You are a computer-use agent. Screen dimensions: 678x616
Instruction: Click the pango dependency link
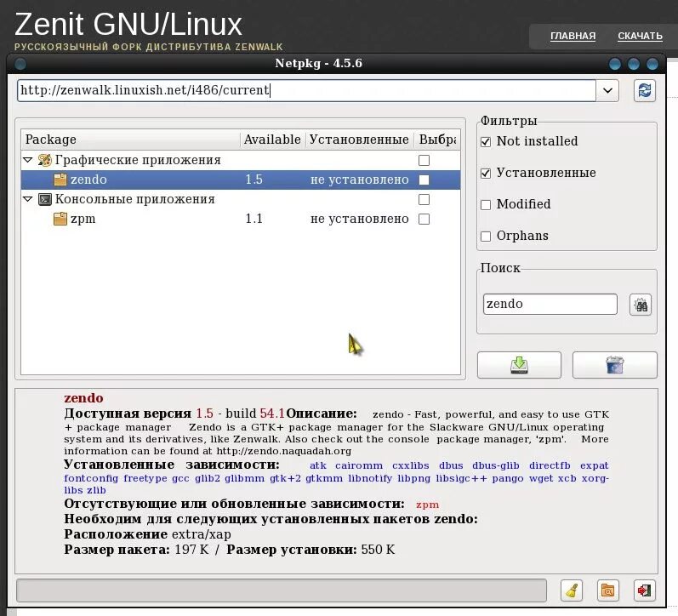coord(508,479)
